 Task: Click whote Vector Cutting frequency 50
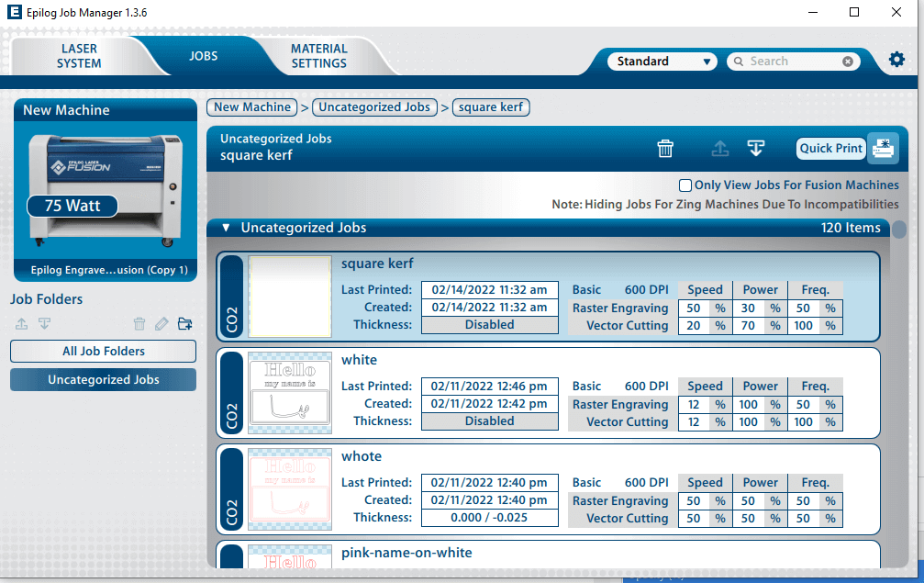[x=803, y=518]
